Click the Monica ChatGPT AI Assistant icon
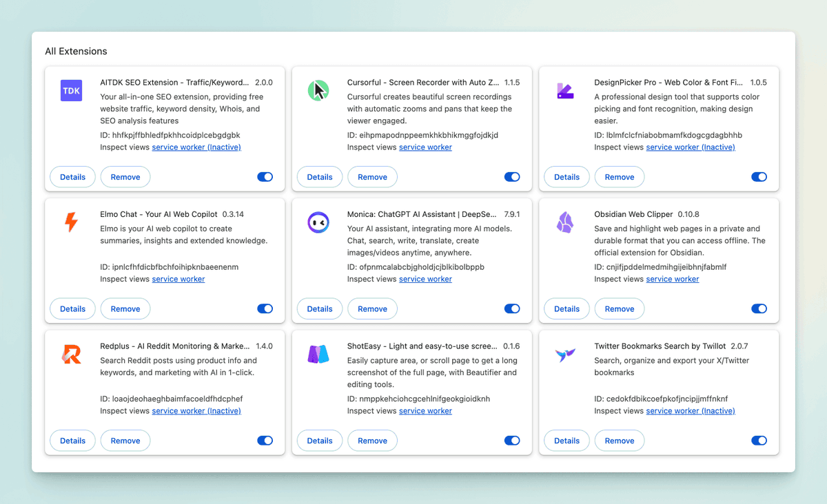The image size is (827, 504). pyautogui.click(x=318, y=222)
